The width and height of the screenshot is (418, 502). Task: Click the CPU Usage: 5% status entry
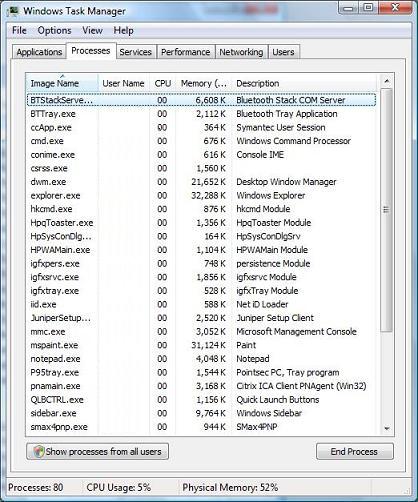(x=119, y=487)
